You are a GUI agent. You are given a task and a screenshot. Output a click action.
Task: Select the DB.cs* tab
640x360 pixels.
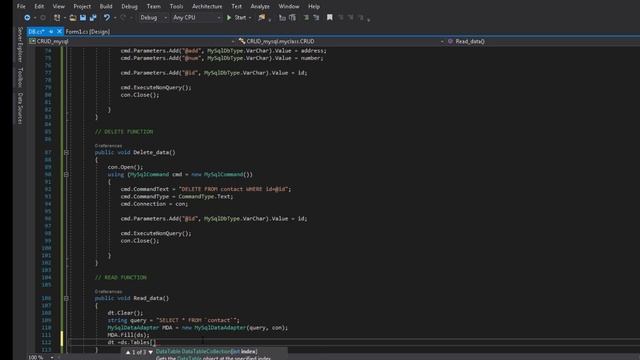click(36, 31)
